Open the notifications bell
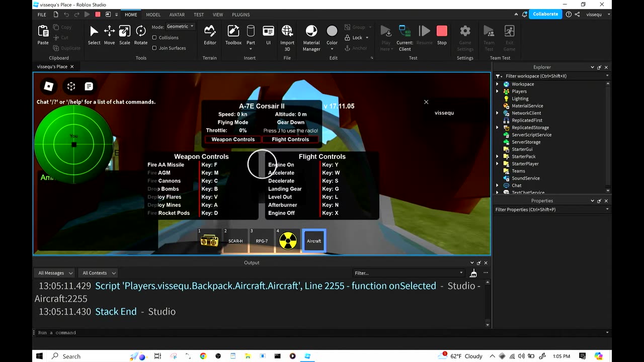Image resolution: width=644 pixels, height=362 pixels. [x=524, y=14]
